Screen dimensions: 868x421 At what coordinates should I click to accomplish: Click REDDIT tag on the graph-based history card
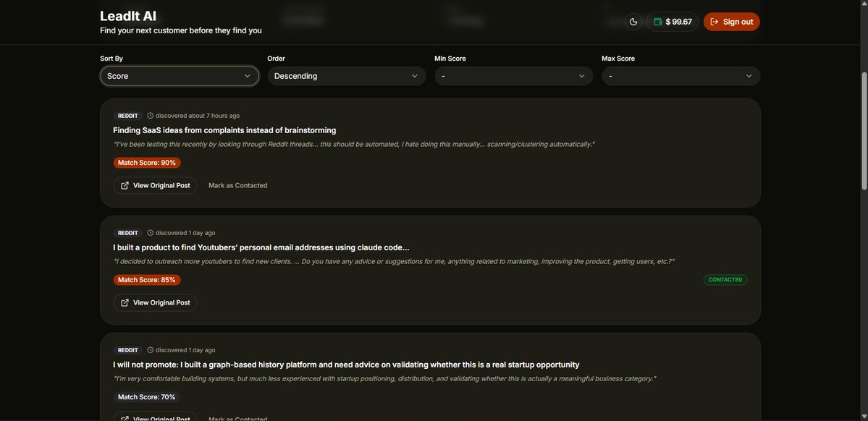(128, 350)
